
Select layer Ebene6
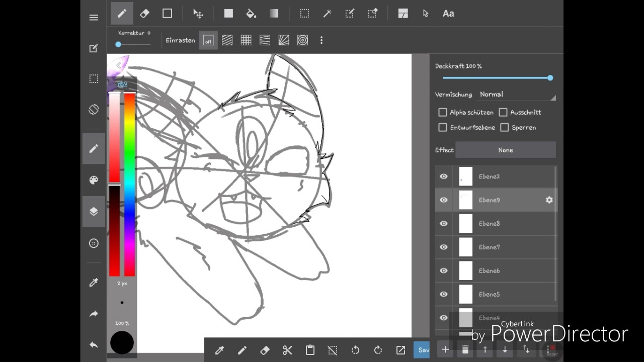point(495,270)
